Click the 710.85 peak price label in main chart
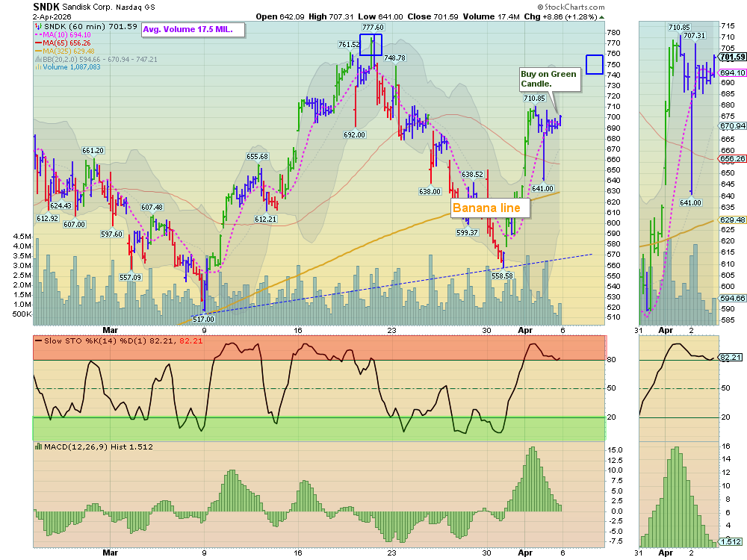 tap(534, 98)
